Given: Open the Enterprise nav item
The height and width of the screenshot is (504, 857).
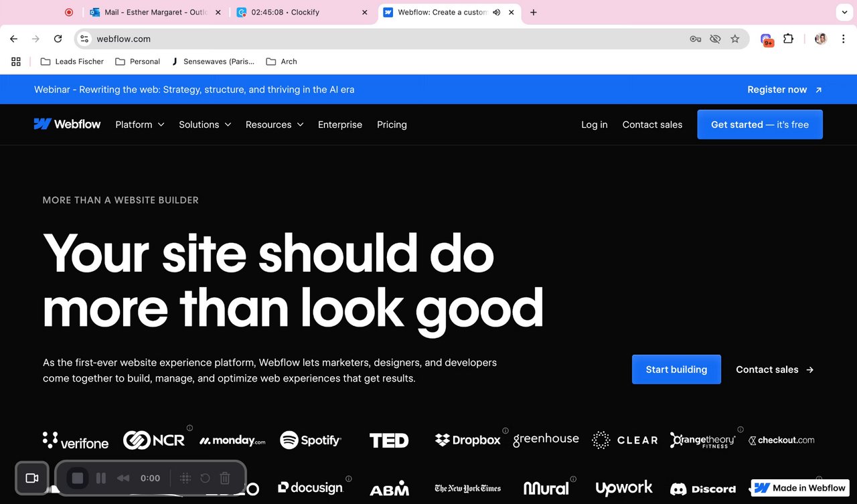Looking at the screenshot, I should pos(340,124).
